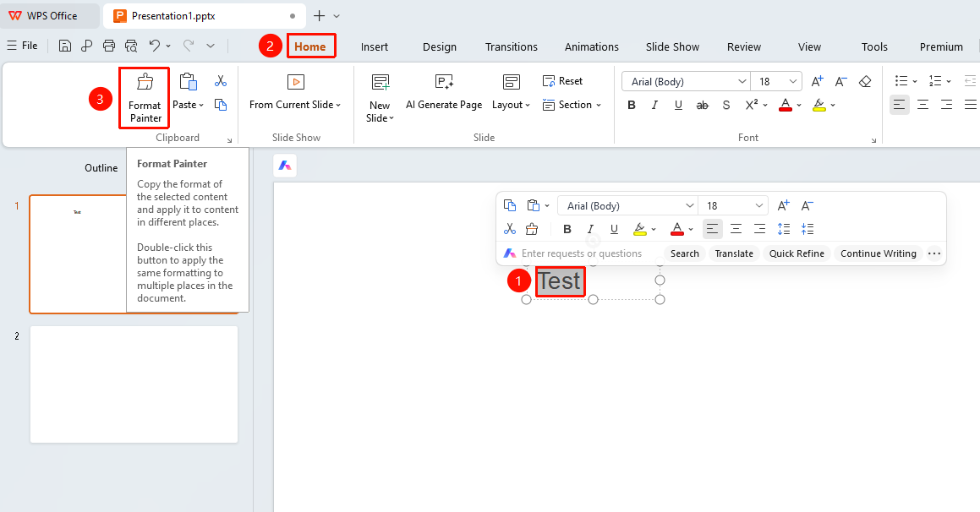The width and height of the screenshot is (980, 512).
Task: Click the 'Enter requests or questions' field
Action: click(x=581, y=253)
